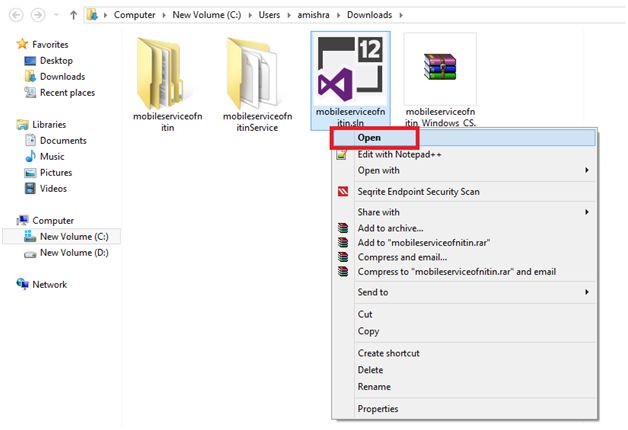The image size is (628, 430).
Task: Go up one folder level
Action: 73,15
